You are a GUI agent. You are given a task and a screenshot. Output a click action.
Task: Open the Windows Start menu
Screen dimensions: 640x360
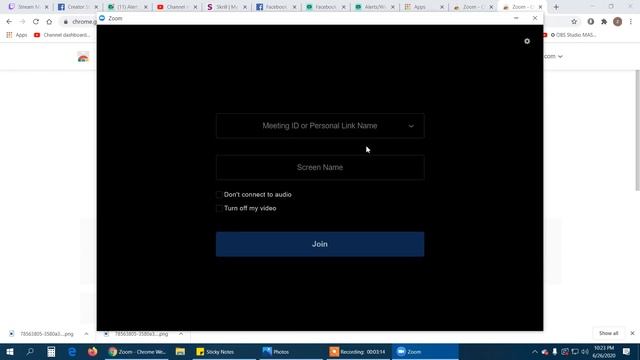coord(10,352)
